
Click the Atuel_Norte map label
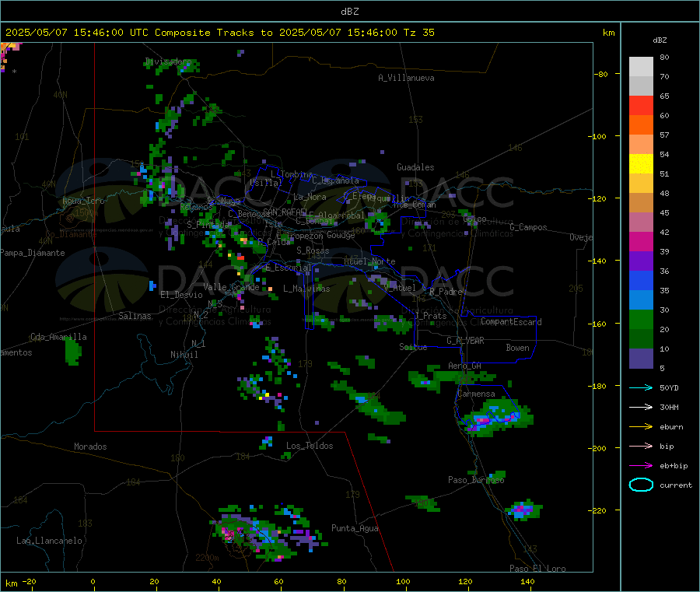pyautogui.click(x=369, y=261)
